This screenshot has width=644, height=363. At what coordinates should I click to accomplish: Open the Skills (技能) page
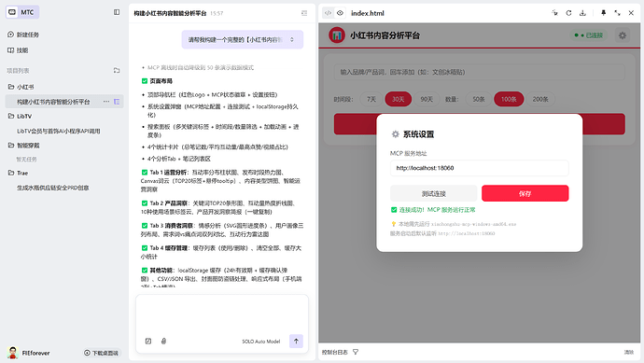pos(18,50)
